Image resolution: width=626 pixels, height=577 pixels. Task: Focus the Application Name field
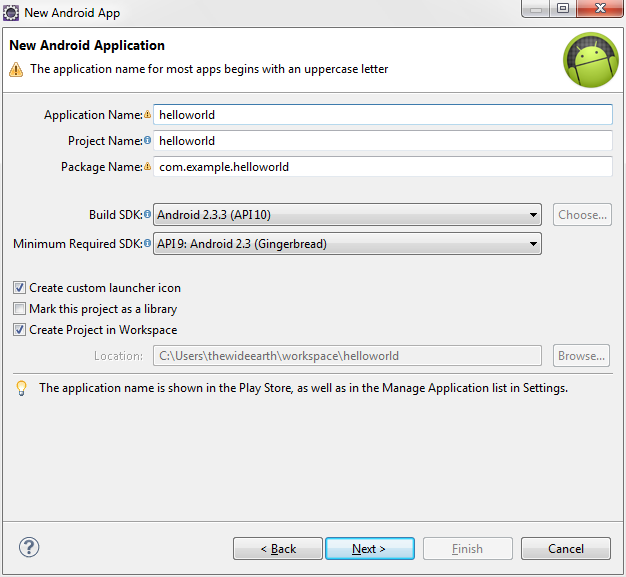click(x=383, y=115)
